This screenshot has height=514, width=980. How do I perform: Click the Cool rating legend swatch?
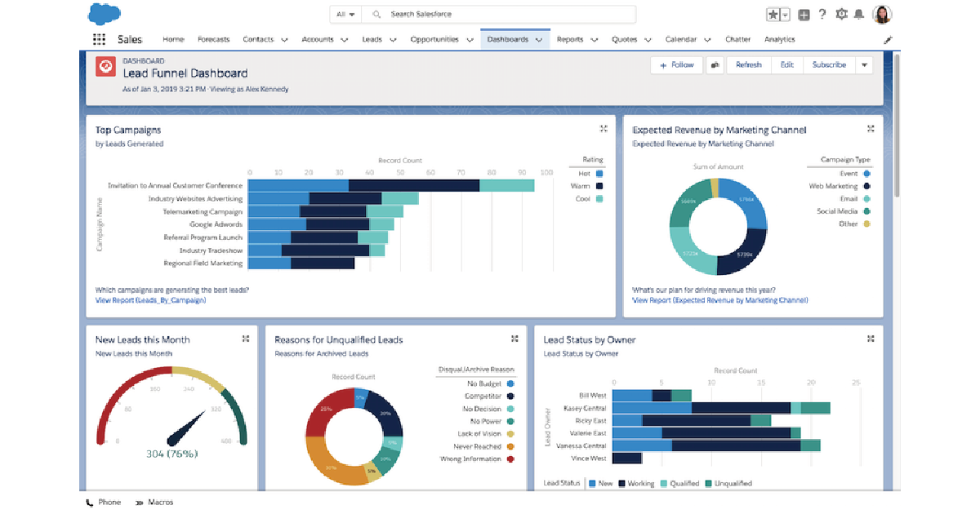click(x=600, y=198)
